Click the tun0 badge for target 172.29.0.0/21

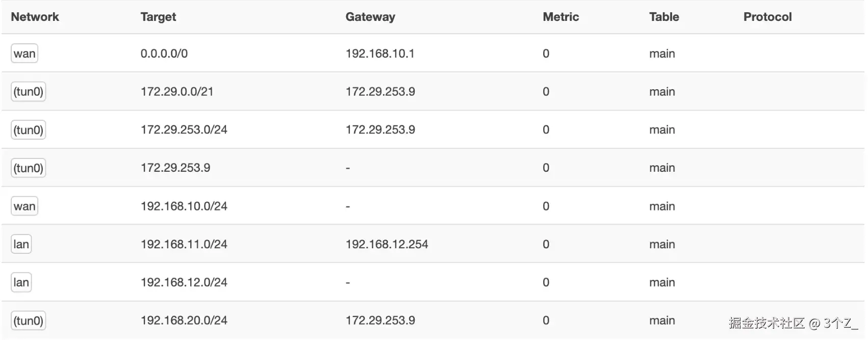(29, 92)
